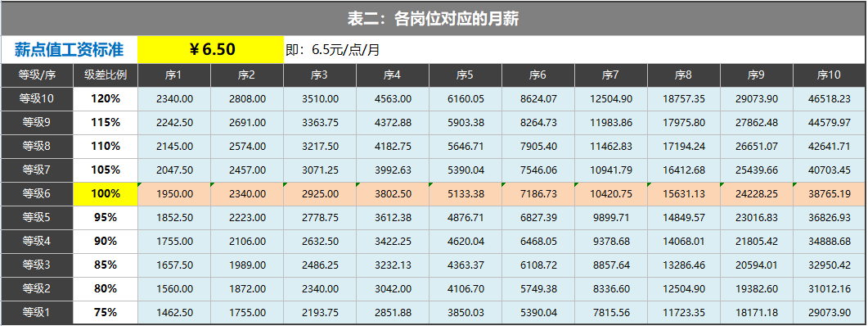This screenshot has width=868, height=326.
Task: Click column header 序6
Action: tap(538, 75)
